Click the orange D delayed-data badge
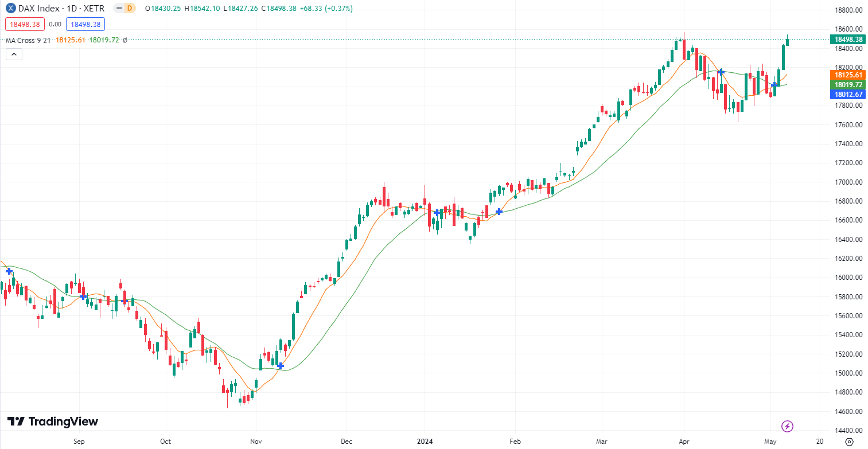The height and width of the screenshot is (449, 868). click(x=129, y=8)
